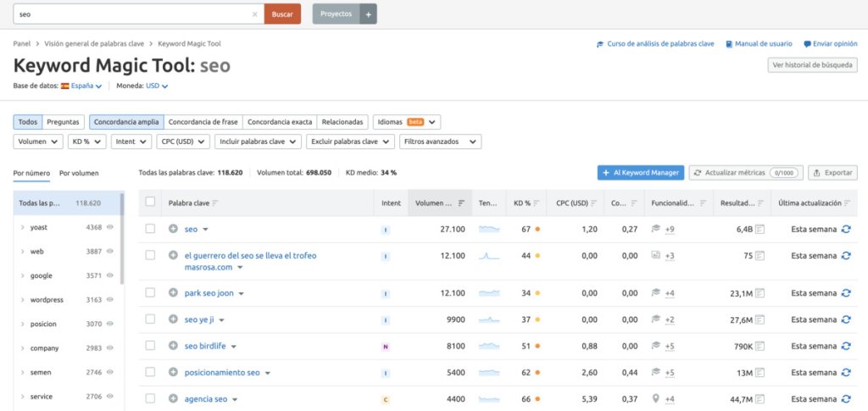Refresh metrics icon in 'posicionamiento seo' row
This screenshot has height=411, width=868.
tap(846, 372)
